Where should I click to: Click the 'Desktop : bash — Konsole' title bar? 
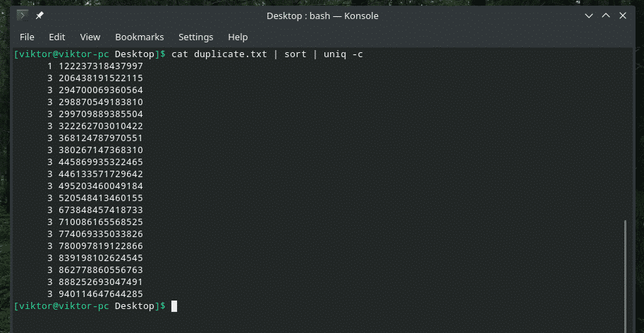point(322,16)
